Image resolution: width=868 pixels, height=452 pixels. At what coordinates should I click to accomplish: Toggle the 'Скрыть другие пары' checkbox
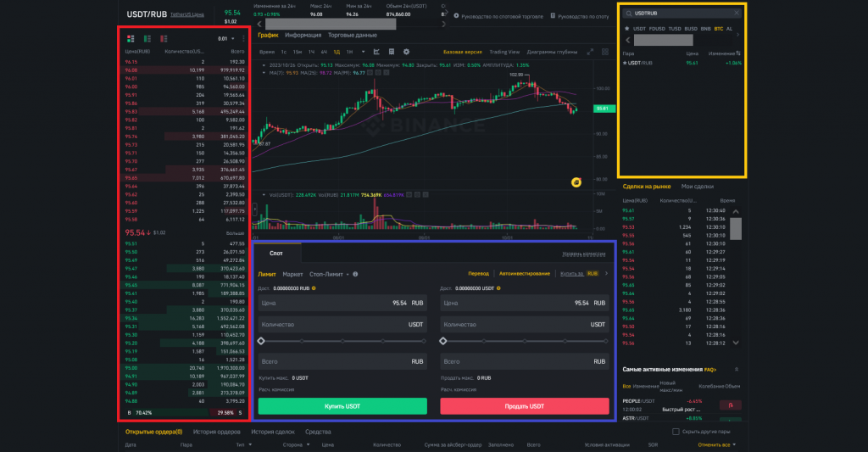(x=675, y=432)
